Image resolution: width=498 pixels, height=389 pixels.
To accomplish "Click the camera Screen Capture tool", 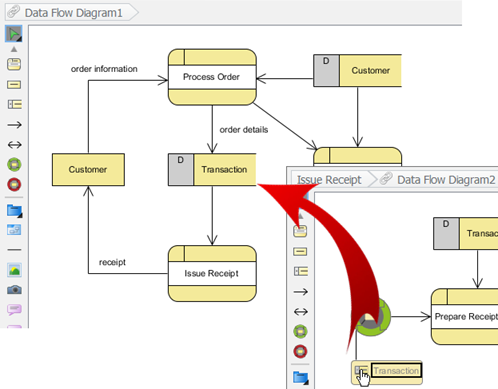I will click(x=14, y=290).
